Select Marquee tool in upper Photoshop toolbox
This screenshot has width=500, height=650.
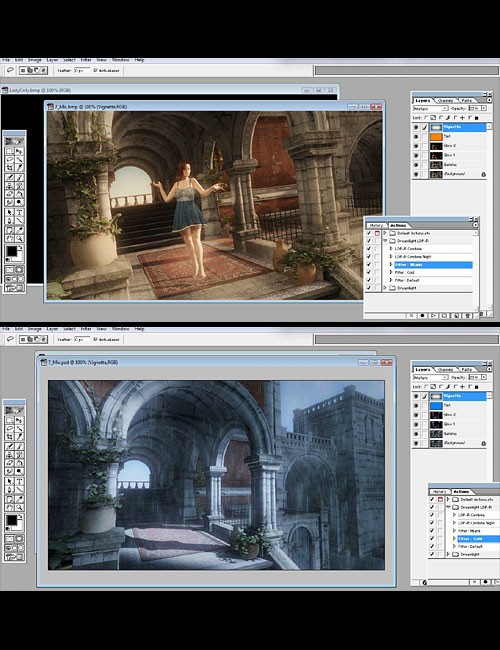(x=10, y=151)
